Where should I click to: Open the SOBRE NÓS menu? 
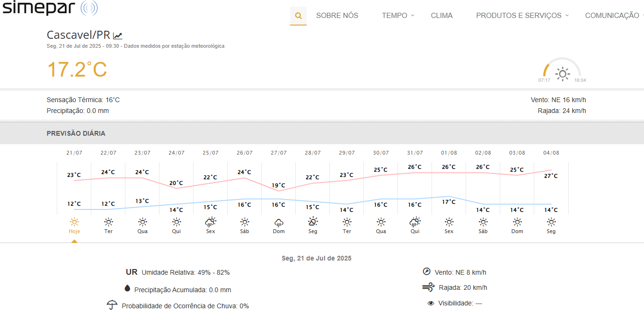337,16
